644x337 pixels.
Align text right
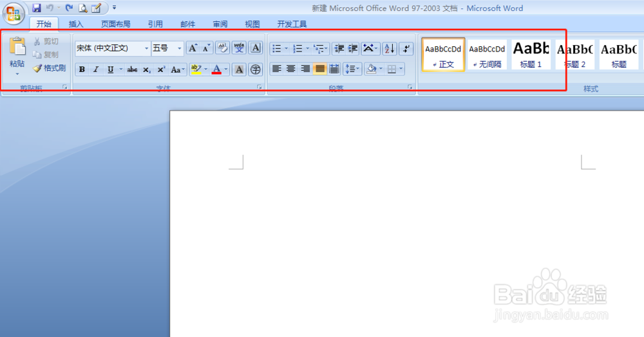[305, 69]
